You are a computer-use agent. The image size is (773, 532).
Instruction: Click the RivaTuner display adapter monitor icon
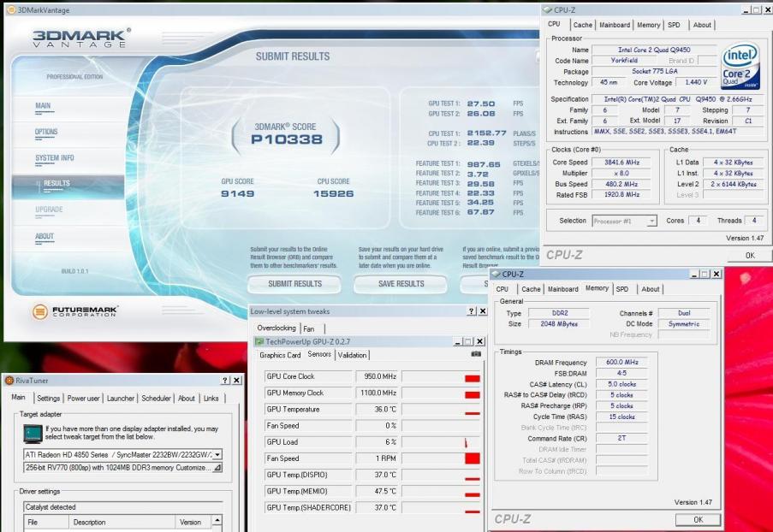(x=32, y=432)
